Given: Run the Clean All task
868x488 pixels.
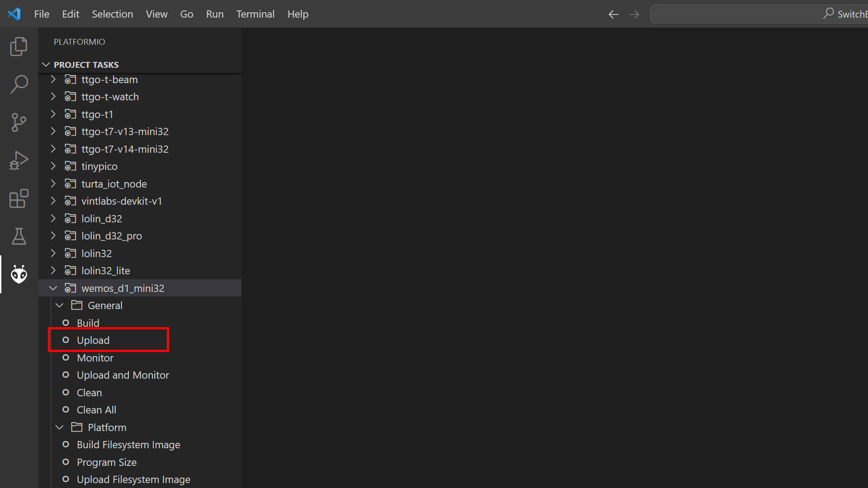Looking at the screenshot, I should 96,410.
